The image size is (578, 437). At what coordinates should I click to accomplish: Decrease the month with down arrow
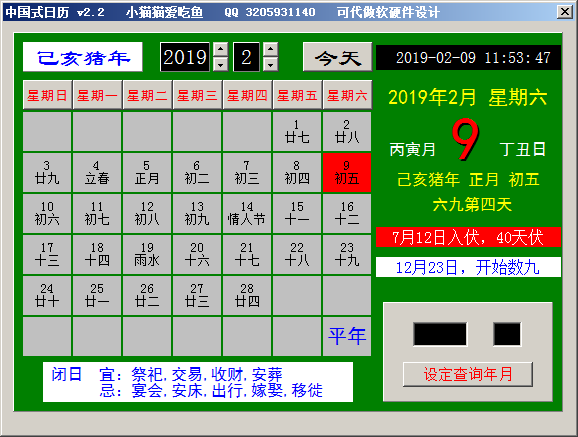(271, 64)
